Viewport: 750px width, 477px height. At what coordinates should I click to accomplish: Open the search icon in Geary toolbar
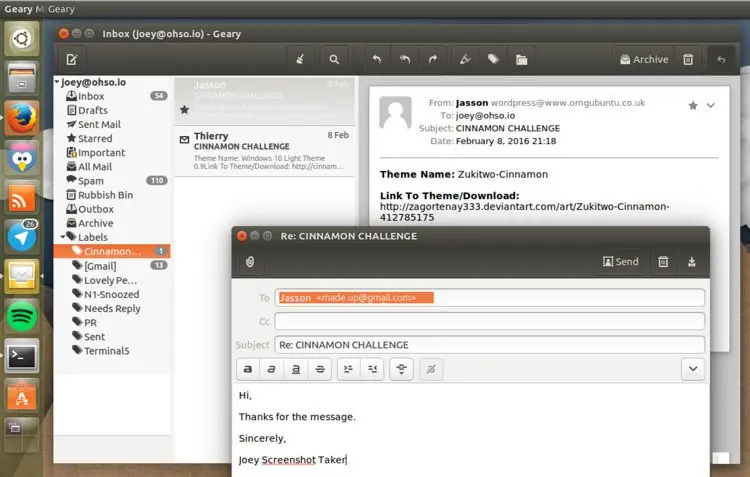(334, 59)
